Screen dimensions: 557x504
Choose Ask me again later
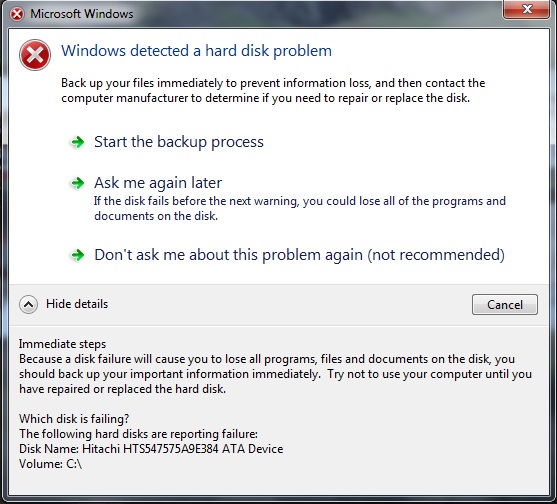[x=158, y=183]
